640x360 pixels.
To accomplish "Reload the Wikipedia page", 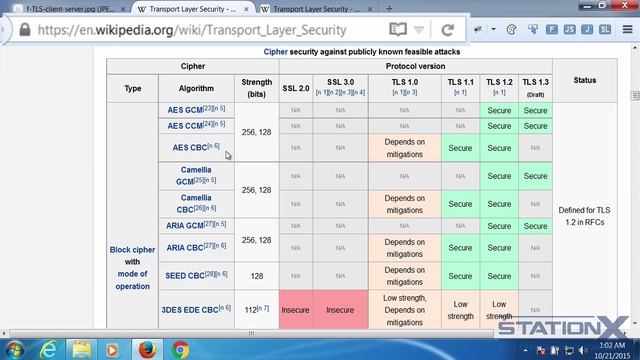I will click(448, 29).
